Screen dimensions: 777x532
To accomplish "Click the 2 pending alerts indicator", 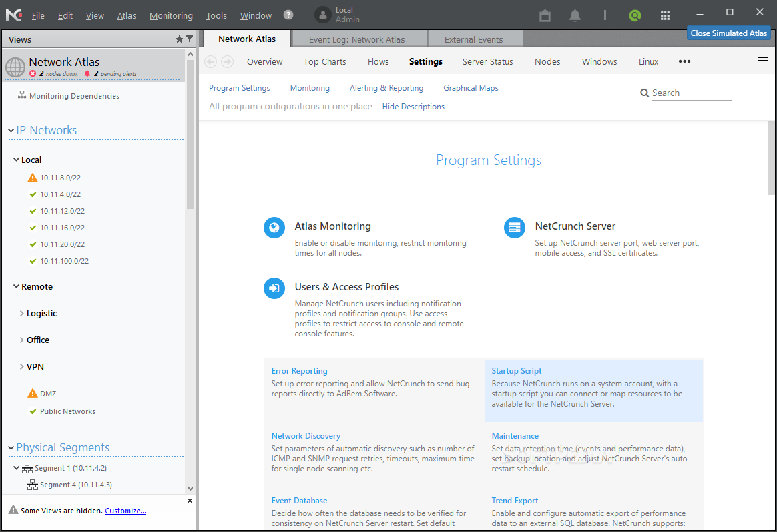I will tap(111, 74).
